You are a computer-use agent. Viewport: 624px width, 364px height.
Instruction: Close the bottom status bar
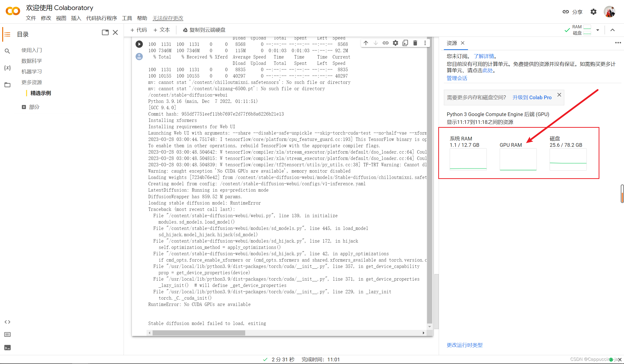coord(620,360)
